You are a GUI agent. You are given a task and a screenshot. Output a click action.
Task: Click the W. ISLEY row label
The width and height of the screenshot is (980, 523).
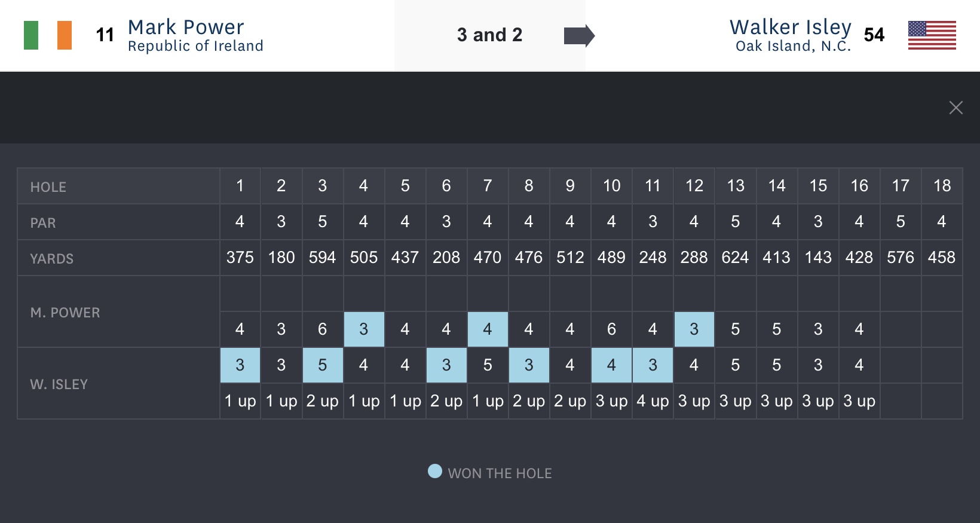tap(59, 384)
